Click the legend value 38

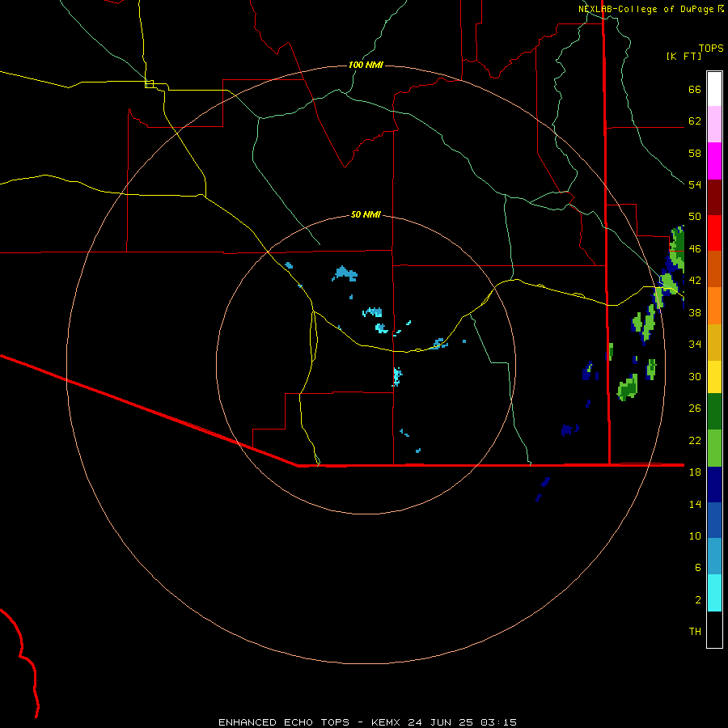[x=695, y=312]
